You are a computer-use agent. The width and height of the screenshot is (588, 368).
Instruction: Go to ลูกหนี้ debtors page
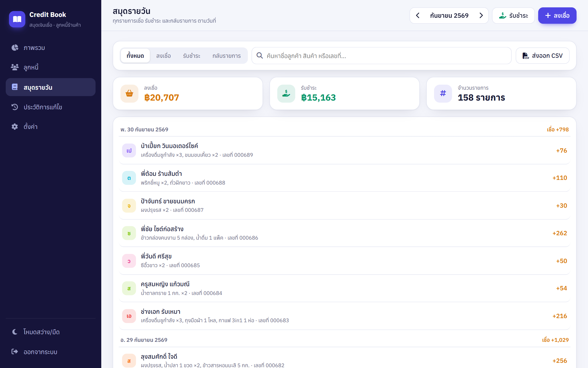point(51,67)
